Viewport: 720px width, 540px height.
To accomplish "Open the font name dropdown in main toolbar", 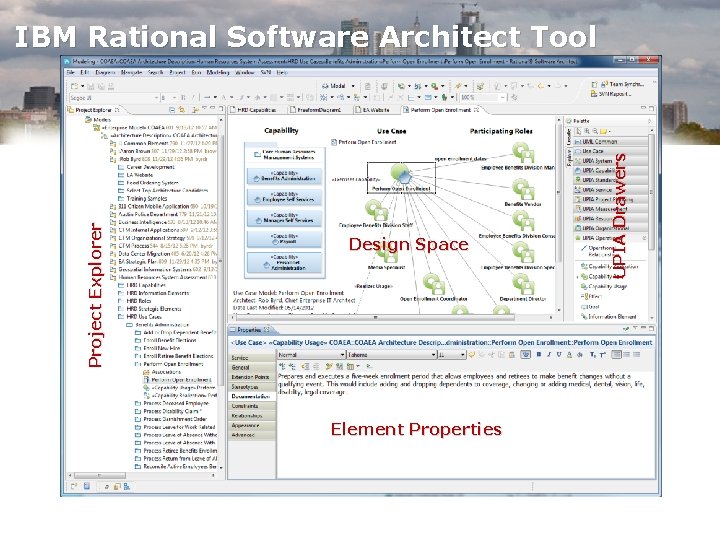I will coord(156,98).
